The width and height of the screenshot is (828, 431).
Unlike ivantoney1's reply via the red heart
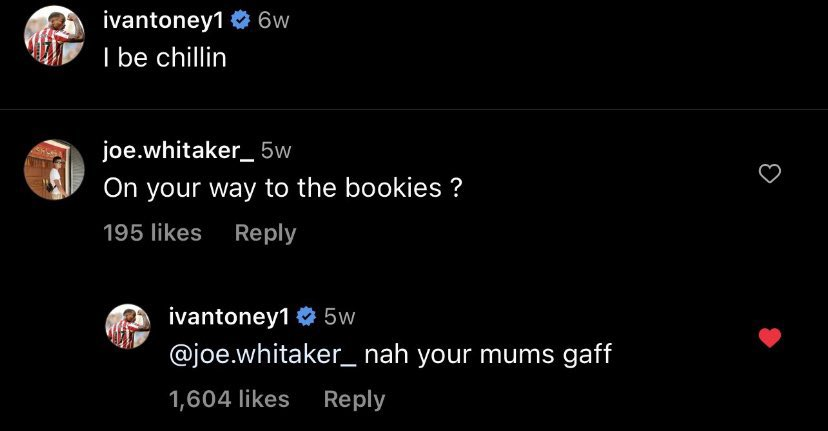(x=769, y=338)
